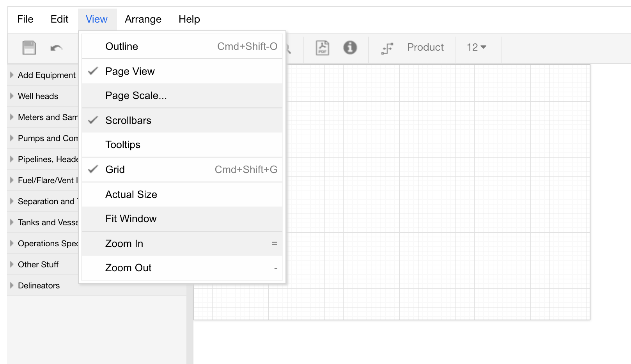Expand the Other Stuff category

coord(38,265)
